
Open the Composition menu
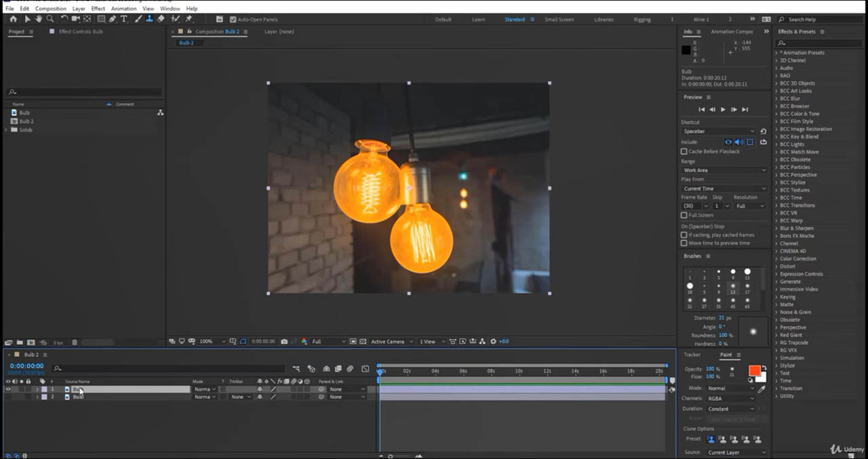coord(51,9)
